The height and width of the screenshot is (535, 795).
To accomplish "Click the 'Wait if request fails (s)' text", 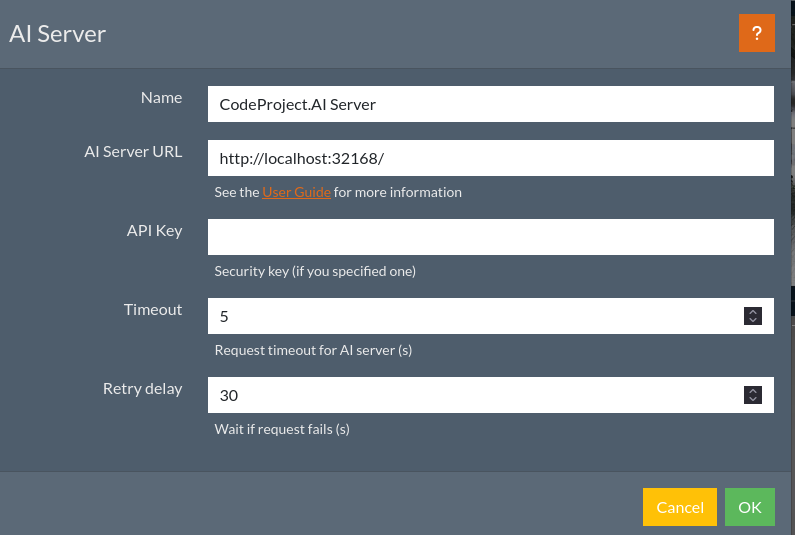I will pos(282,430).
